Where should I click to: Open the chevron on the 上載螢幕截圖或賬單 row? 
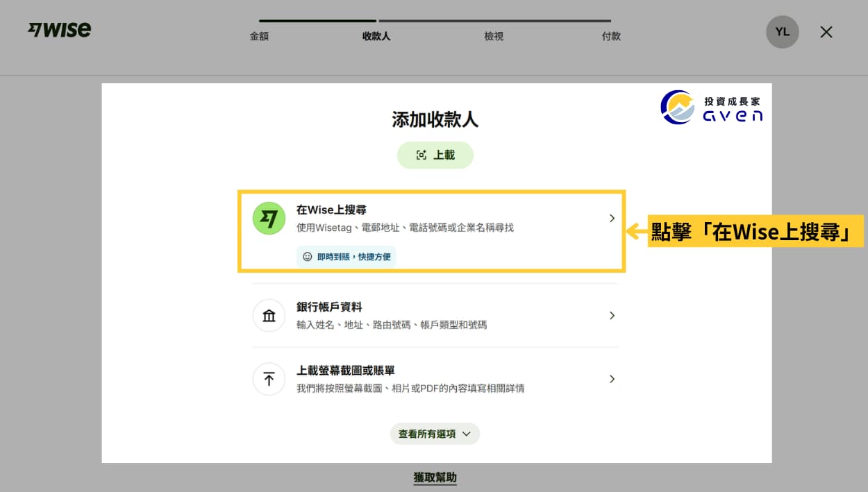[612, 379]
